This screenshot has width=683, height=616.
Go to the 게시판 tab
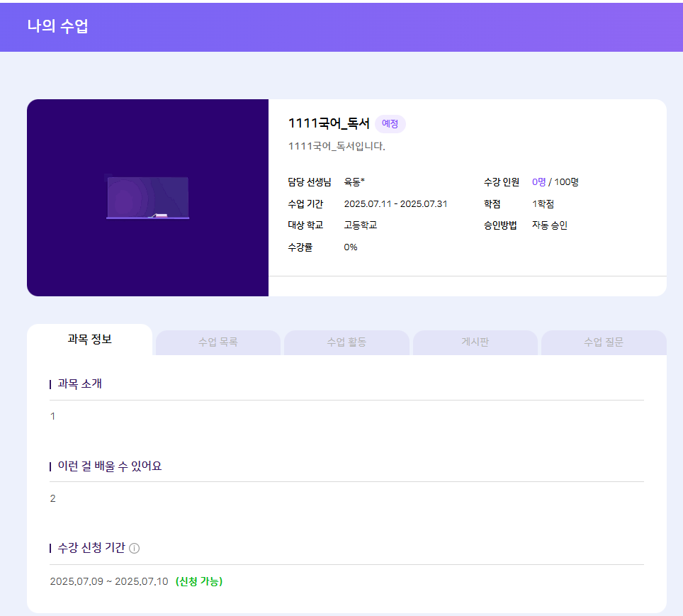(x=475, y=342)
